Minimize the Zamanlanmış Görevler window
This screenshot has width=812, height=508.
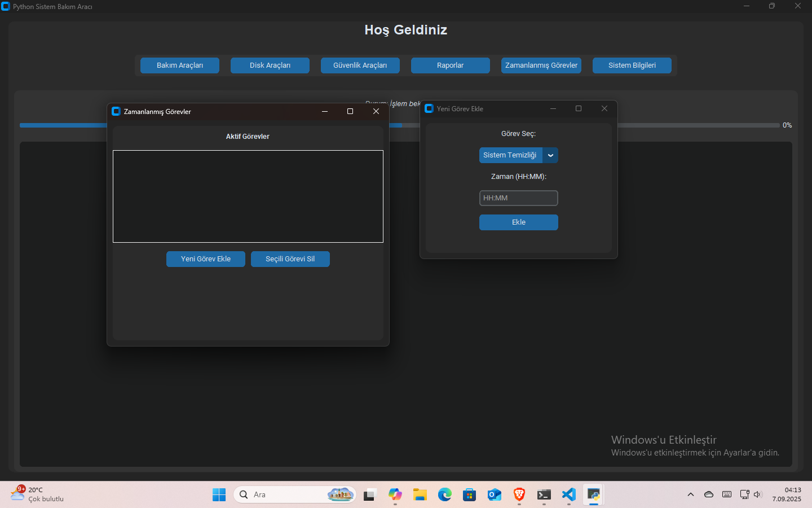click(x=325, y=111)
